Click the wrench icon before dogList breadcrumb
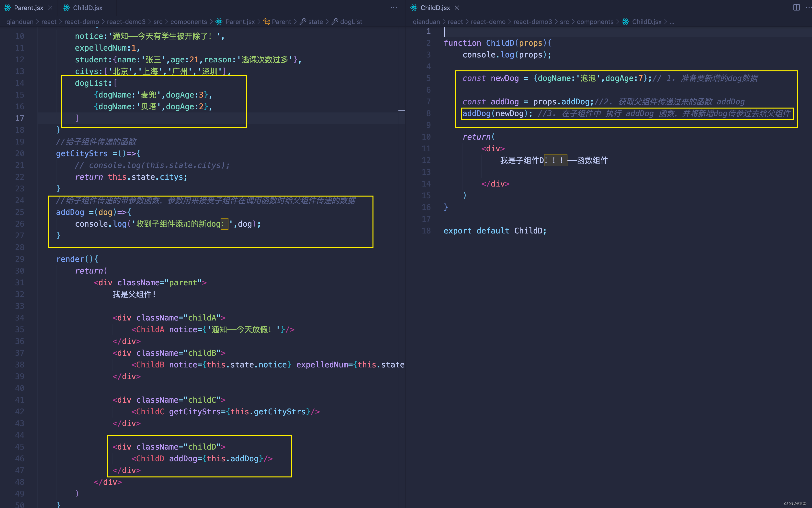The width and height of the screenshot is (812, 508). (x=335, y=22)
